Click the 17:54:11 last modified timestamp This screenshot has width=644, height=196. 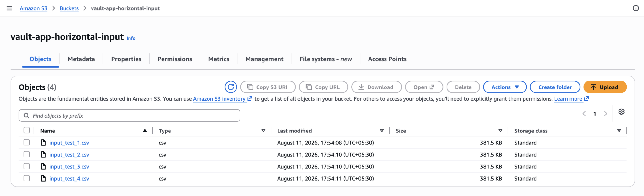[x=325, y=179]
